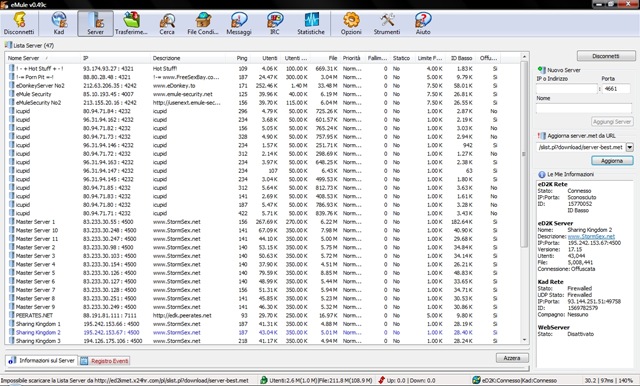The width and height of the screenshot is (640, 386).
Task: Select the eMuleSecurity No2 server row
Action: coord(254,102)
